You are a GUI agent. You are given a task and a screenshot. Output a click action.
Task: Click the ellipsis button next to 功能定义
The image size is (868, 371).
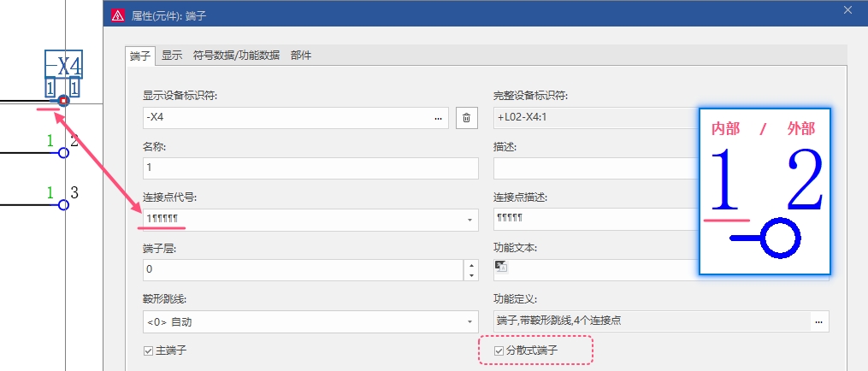point(818,321)
